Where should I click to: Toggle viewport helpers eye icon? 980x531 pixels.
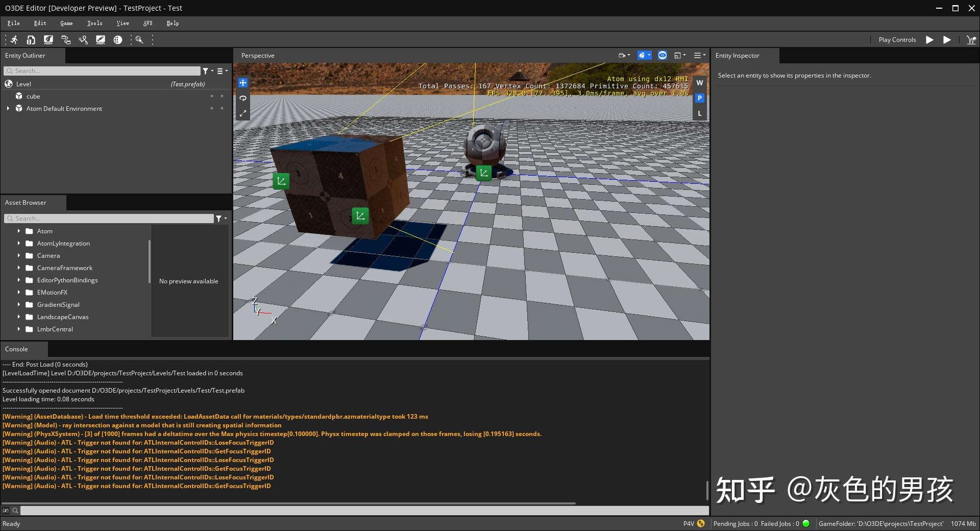pyautogui.click(x=663, y=55)
